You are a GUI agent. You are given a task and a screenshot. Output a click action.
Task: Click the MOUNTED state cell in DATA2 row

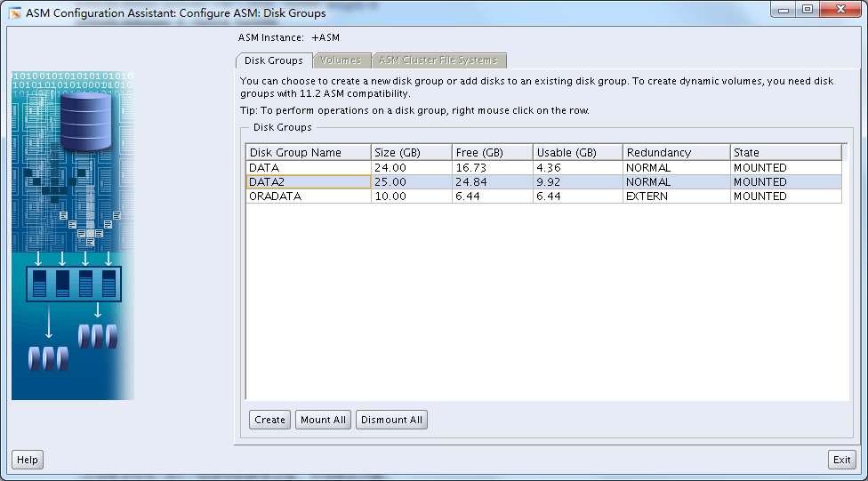pos(786,181)
